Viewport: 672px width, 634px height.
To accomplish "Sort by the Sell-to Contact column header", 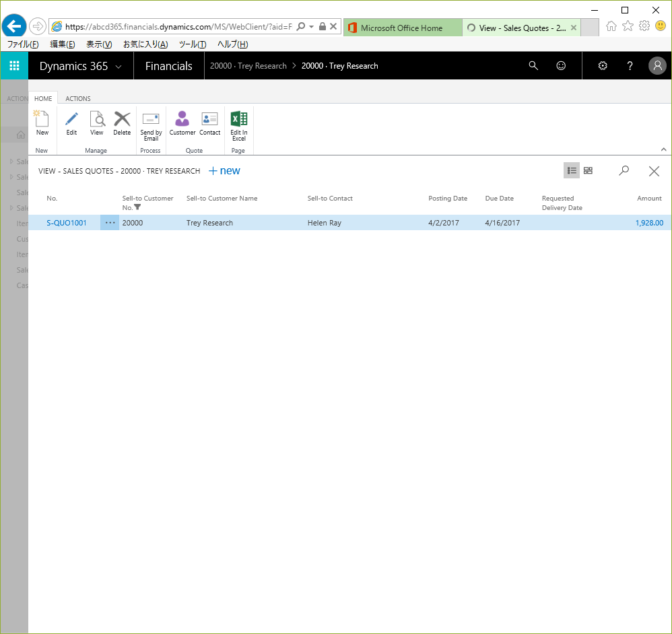I will pyautogui.click(x=330, y=199).
